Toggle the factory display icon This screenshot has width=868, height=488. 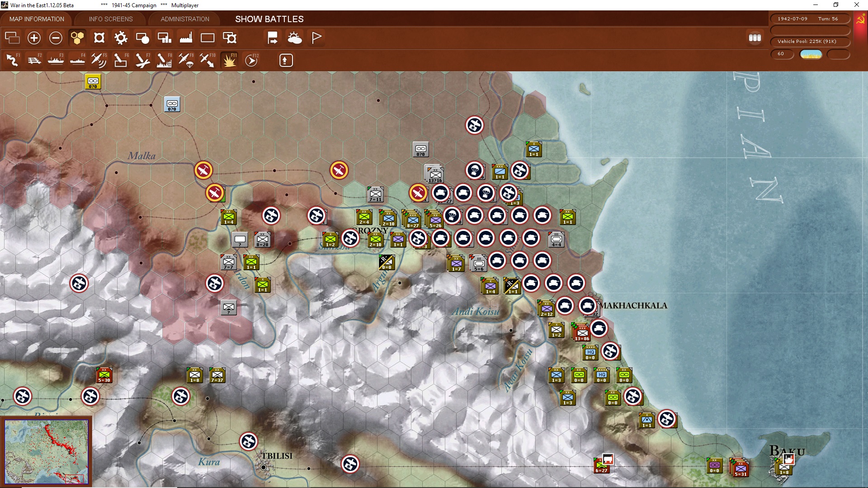click(x=186, y=38)
